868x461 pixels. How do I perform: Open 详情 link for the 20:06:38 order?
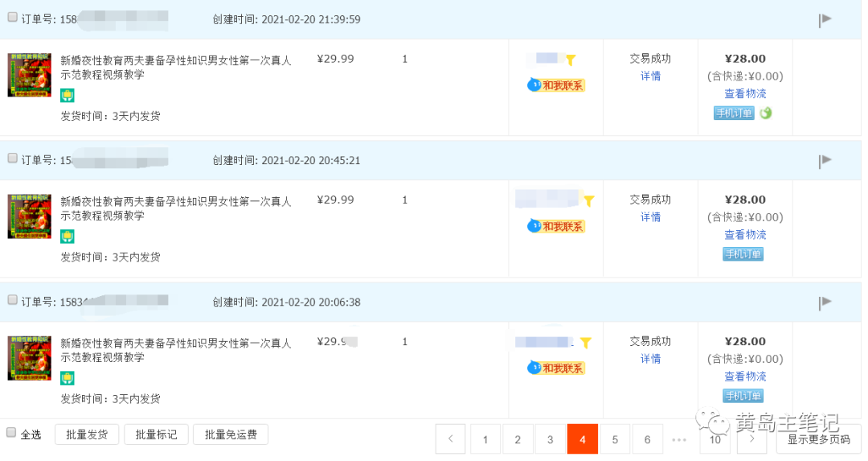coord(650,359)
